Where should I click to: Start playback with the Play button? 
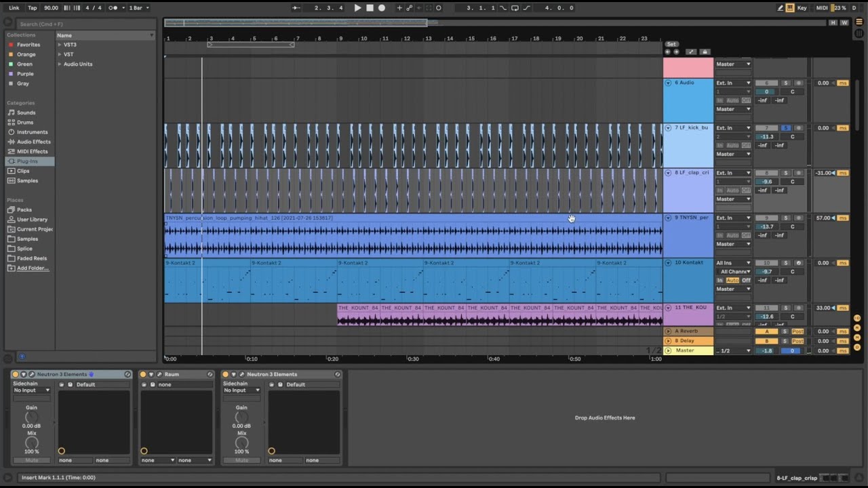357,8
